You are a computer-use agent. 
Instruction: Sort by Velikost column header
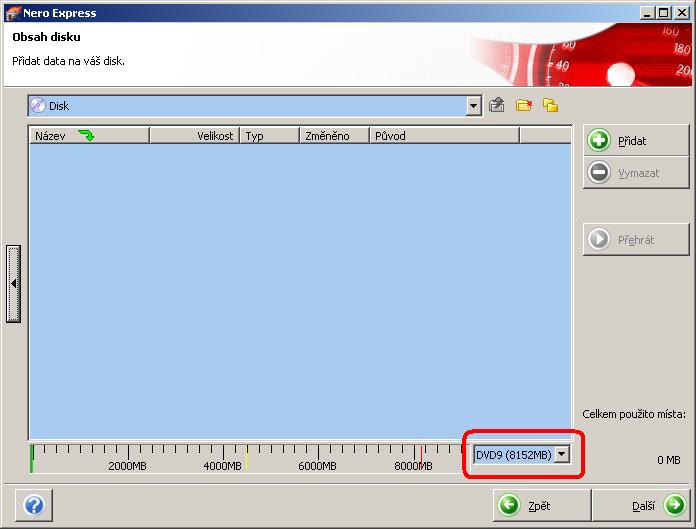click(194, 136)
